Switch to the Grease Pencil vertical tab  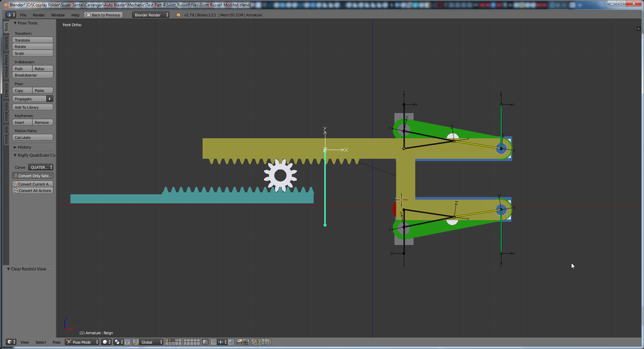pos(6,66)
